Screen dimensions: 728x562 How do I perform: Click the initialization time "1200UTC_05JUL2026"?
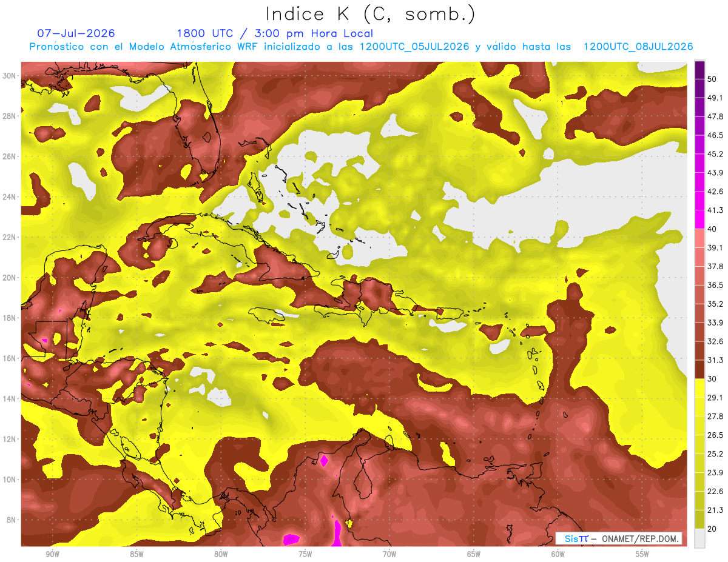click(x=414, y=47)
